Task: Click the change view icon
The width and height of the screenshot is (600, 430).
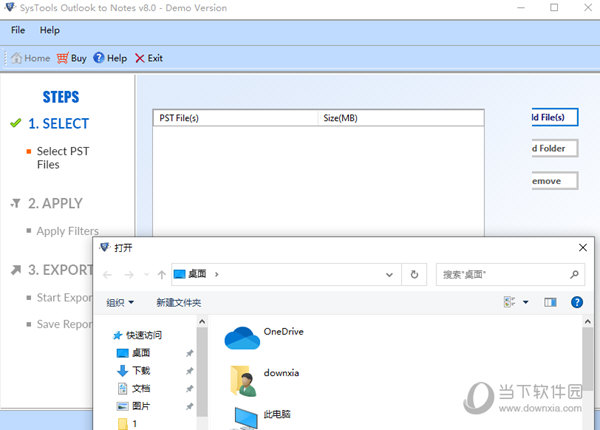Action: tap(509, 302)
